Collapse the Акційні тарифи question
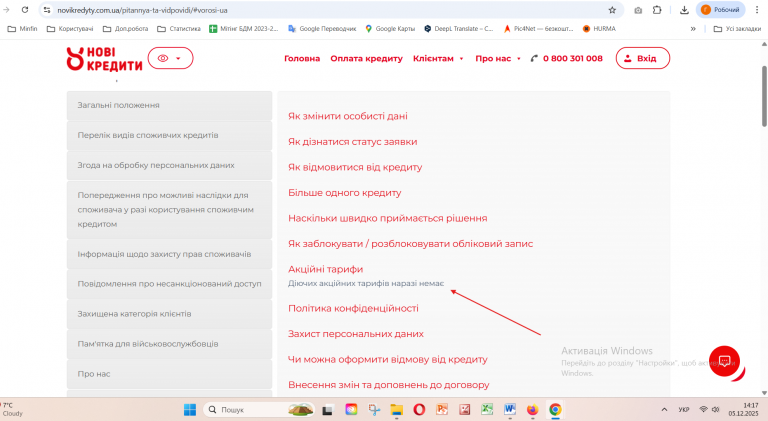Image resolution: width=768 pixels, height=421 pixels. point(326,269)
